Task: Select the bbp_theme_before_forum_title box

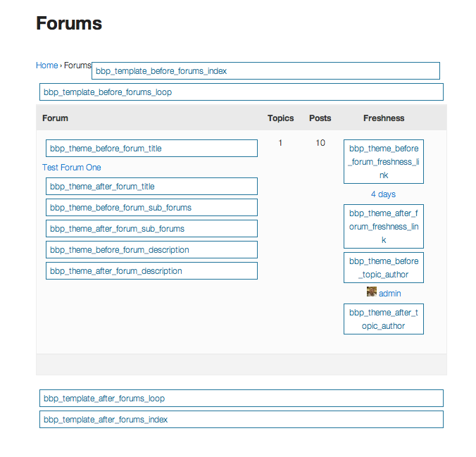Action: point(151,148)
